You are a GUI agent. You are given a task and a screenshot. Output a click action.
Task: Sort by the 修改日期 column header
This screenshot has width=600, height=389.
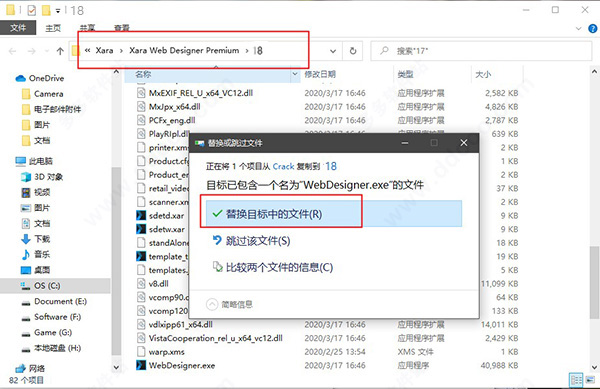pyautogui.click(x=320, y=74)
